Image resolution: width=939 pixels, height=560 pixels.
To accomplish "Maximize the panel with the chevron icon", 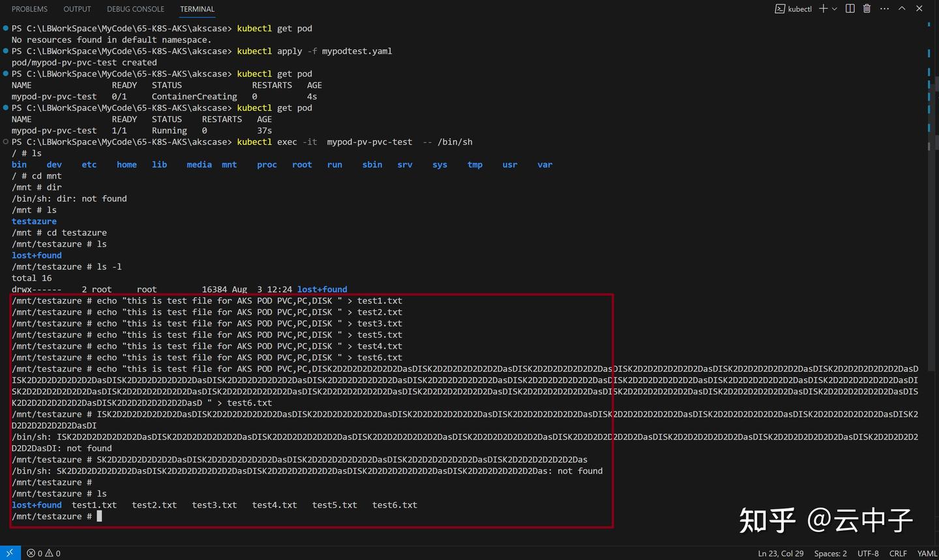I will click(x=901, y=8).
